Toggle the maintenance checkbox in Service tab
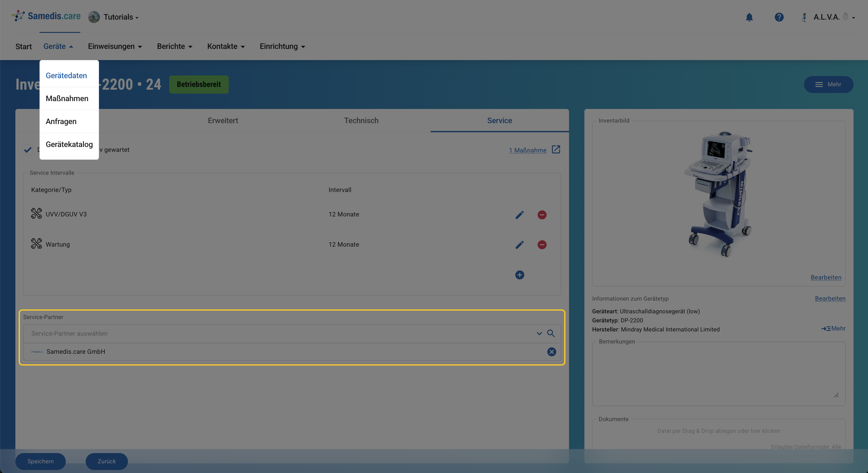Viewport: 868px width, 473px height. [28, 150]
